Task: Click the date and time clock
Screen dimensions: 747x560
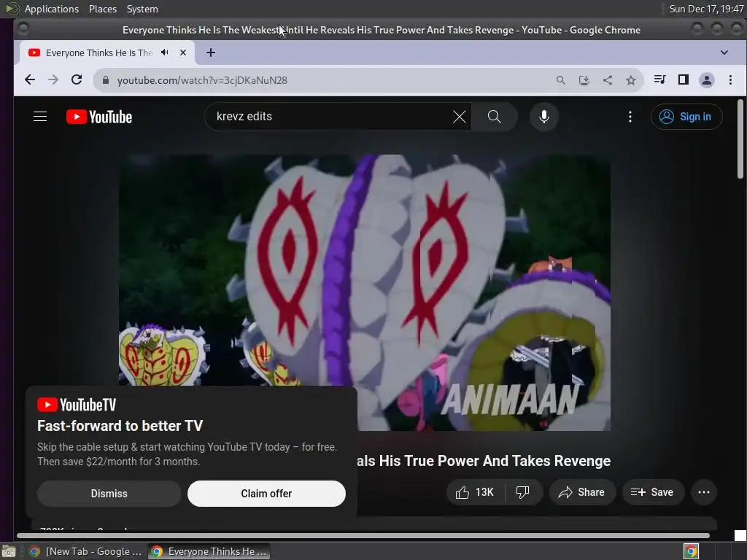Action: (x=706, y=9)
